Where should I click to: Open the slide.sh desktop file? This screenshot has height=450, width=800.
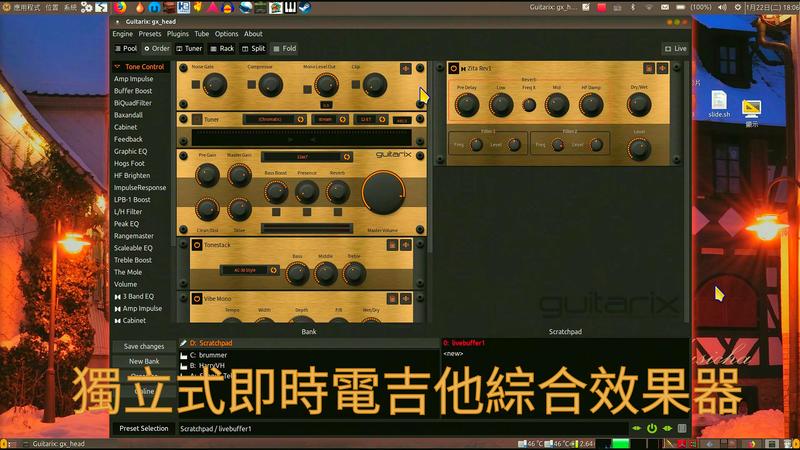click(719, 104)
